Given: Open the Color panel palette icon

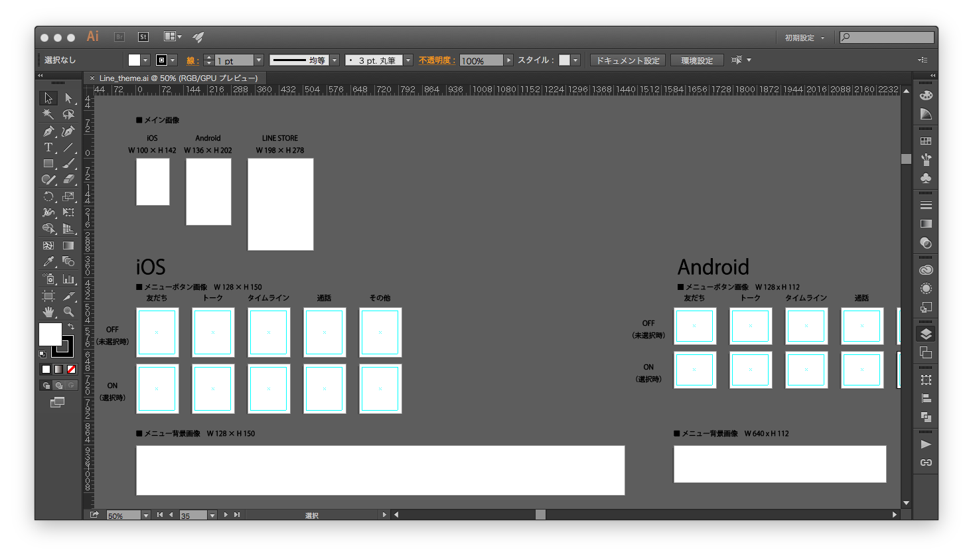Looking at the screenshot, I should click(x=926, y=96).
